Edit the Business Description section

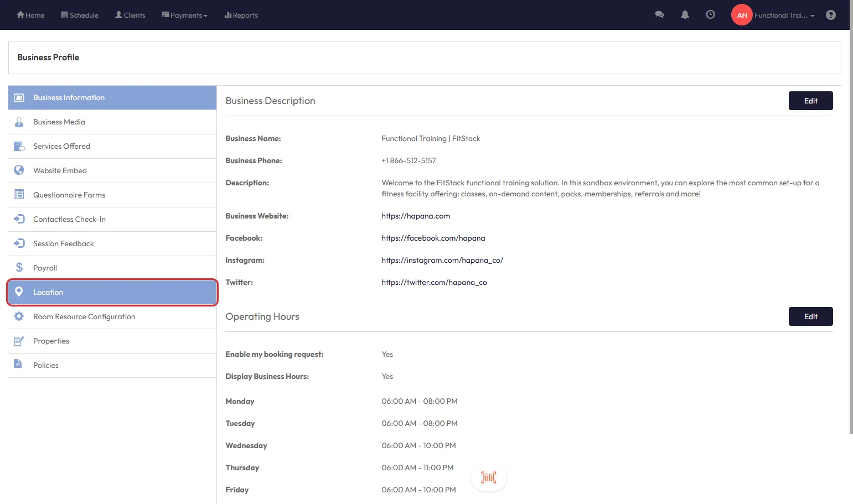810,101
